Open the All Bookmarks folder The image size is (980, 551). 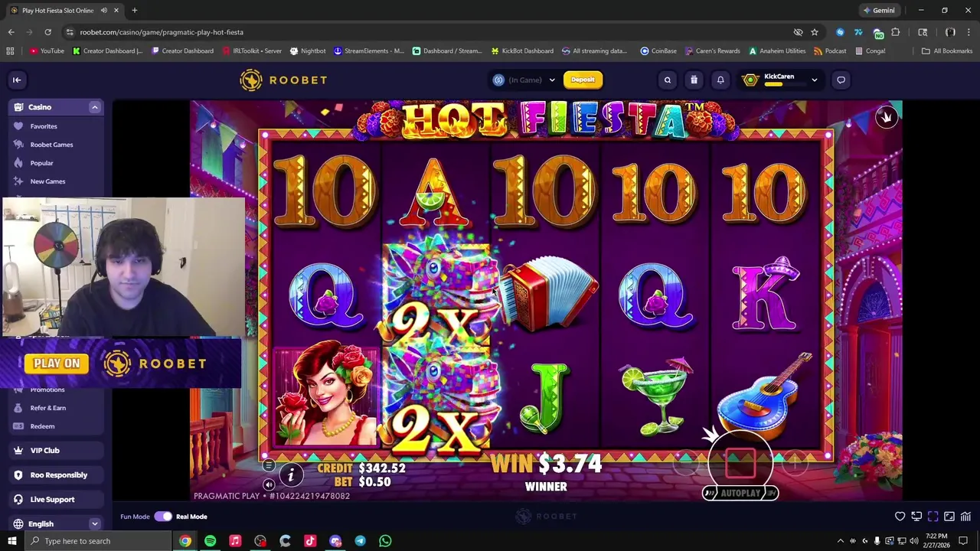[x=947, y=51]
